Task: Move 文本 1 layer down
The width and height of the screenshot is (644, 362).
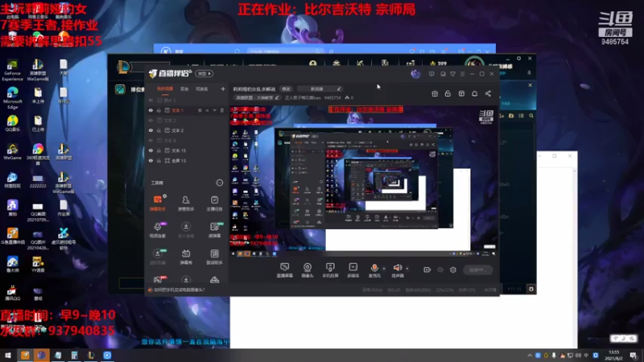Action: (214, 110)
